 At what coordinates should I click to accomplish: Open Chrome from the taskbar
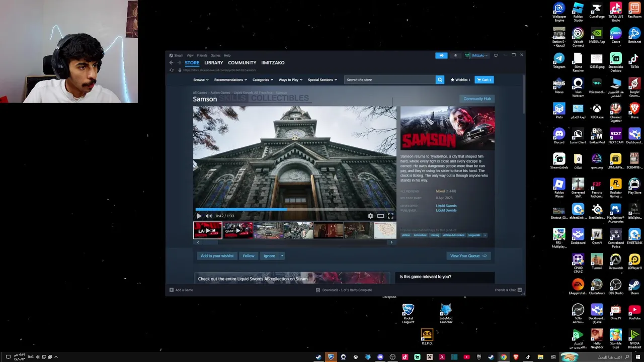504,357
